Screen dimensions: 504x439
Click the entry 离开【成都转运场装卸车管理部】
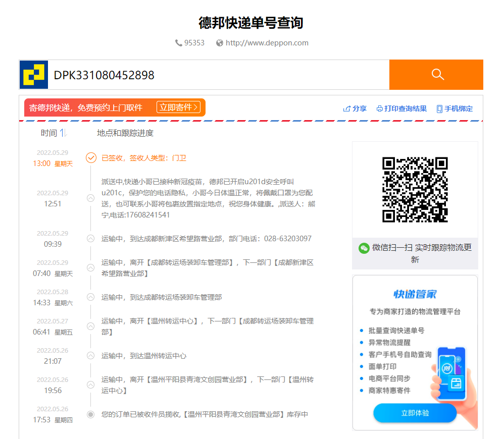(208, 268)
